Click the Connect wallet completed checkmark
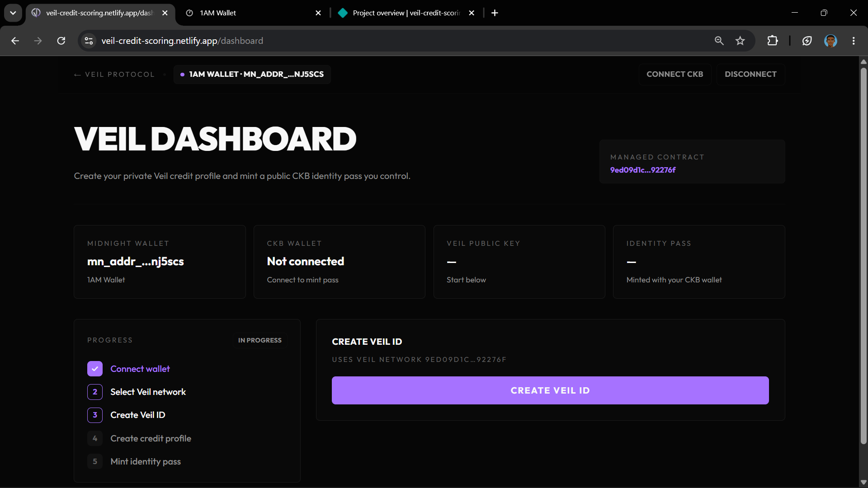 pos(95,369)
